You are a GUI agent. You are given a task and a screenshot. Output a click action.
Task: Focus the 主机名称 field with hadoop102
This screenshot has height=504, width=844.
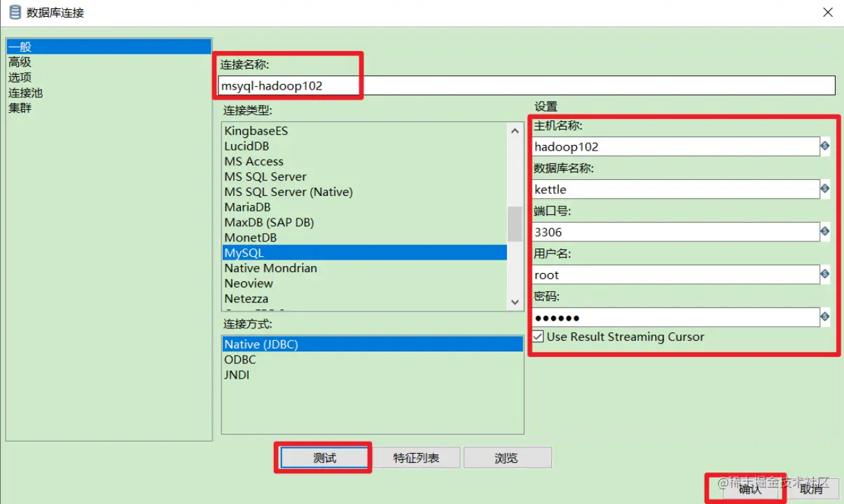676,146
